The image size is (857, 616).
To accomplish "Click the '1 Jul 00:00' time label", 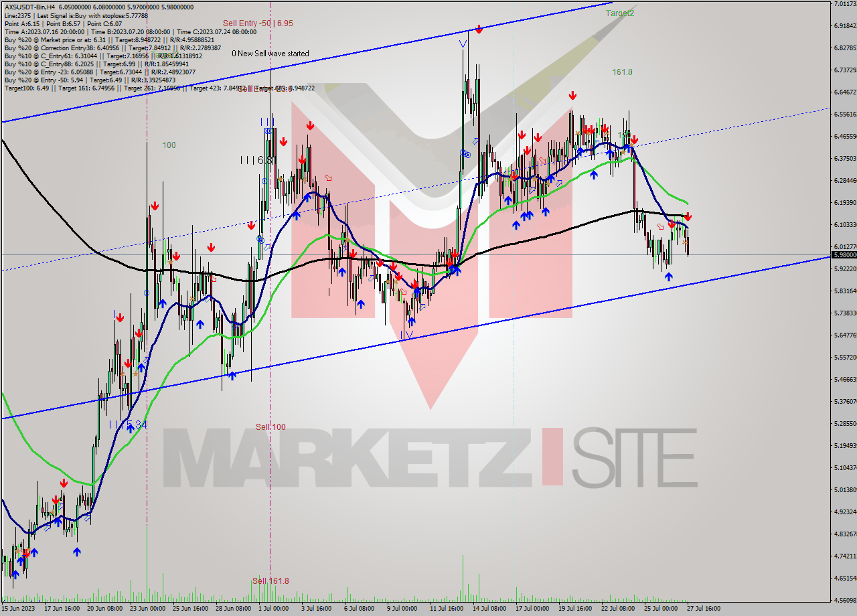I will tap(273, 609).
